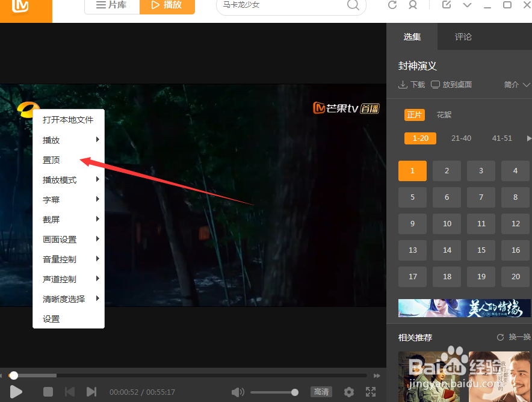This screenshot has height=402, width=532.
Task: Select the 选集 episode list tab
Action: (412, 37)
